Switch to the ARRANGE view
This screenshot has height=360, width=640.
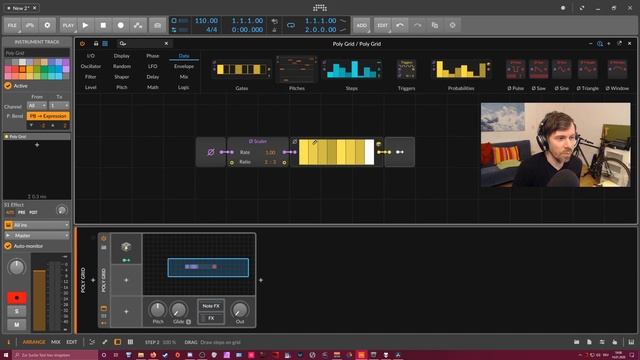[34, 342]
